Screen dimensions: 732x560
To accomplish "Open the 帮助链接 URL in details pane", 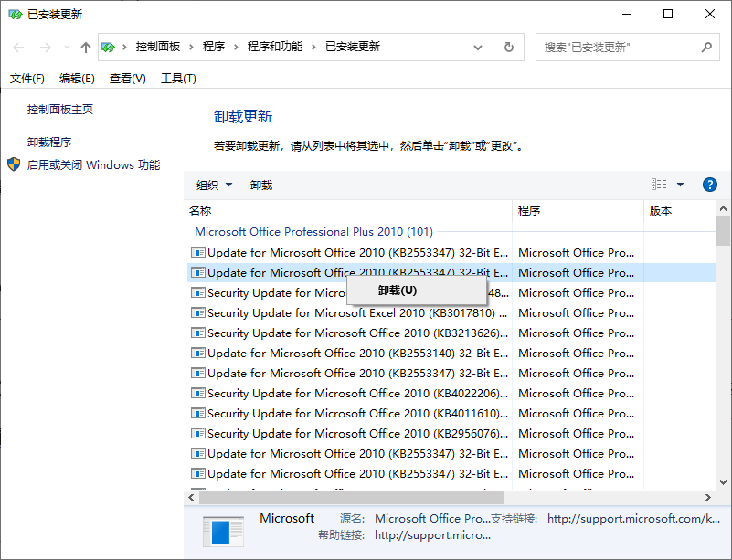I will click(x=433, y=534).
